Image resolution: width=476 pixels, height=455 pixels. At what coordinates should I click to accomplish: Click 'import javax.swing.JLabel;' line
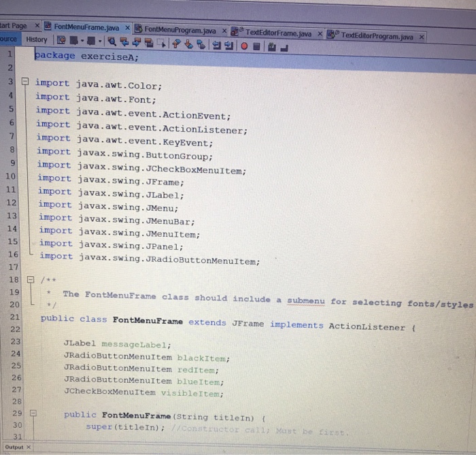tap(111, 193)
